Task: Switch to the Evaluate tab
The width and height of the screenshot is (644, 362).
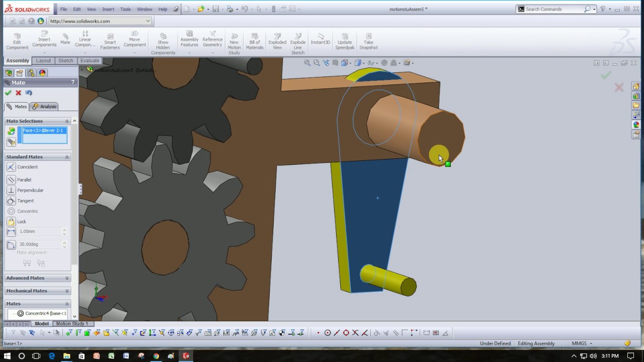Action: (x=90, y=60)
